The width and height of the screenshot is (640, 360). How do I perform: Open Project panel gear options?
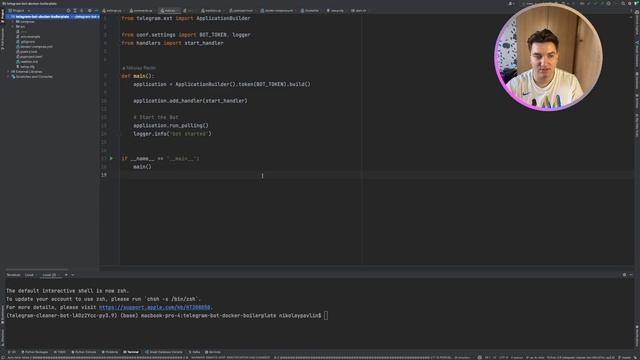pos(89,11)
